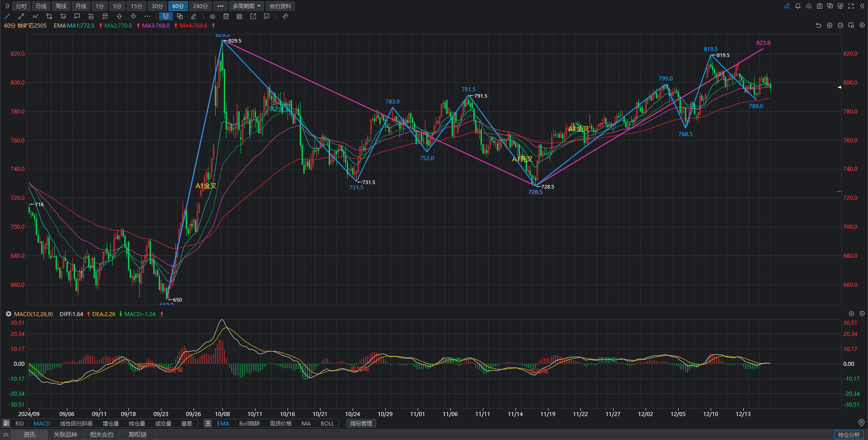Select the RSI sub-indicator tab
868x440 pixels.
tap(19, 424)
